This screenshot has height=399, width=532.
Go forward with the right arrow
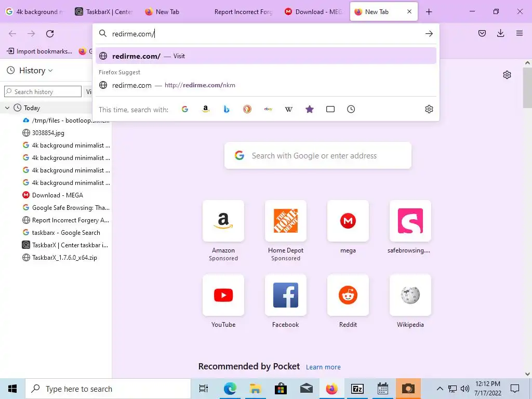[x=31, y=34]
